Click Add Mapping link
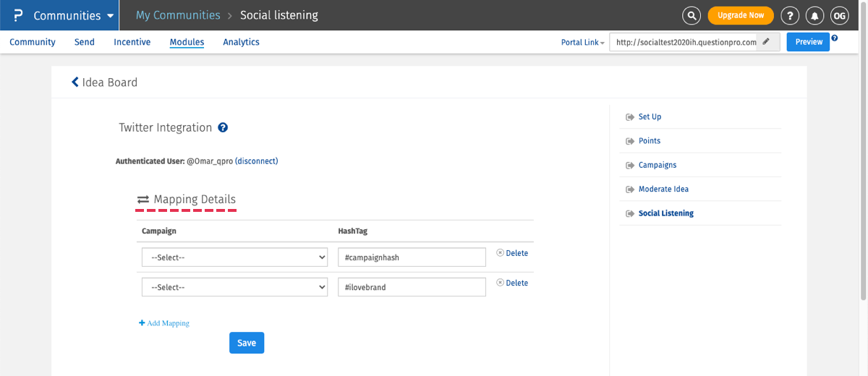 point(164,323)
